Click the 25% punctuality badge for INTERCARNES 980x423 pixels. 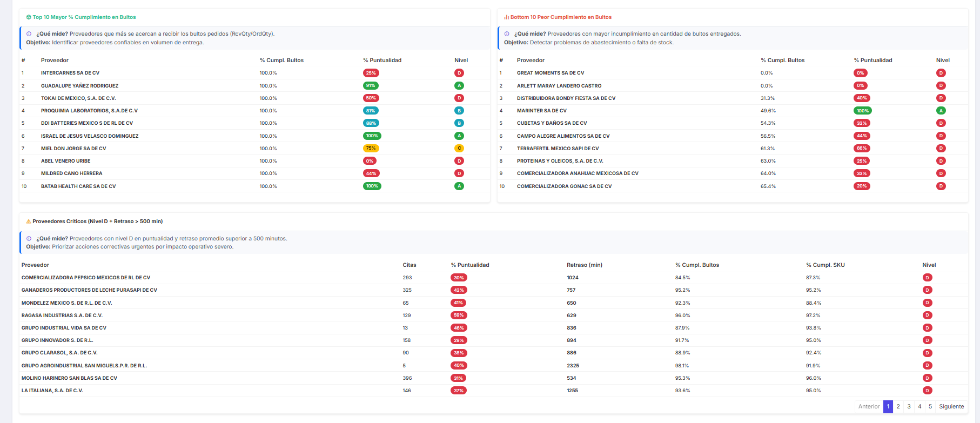pos(371,73)
